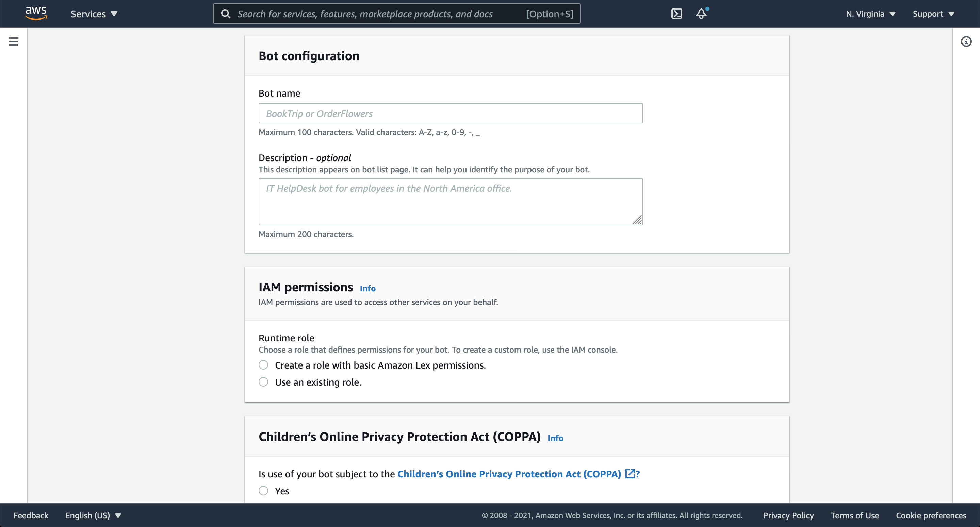The image size is (980, 527).
Task: Select Use an existing role option
Action: [x=263, y=382]
